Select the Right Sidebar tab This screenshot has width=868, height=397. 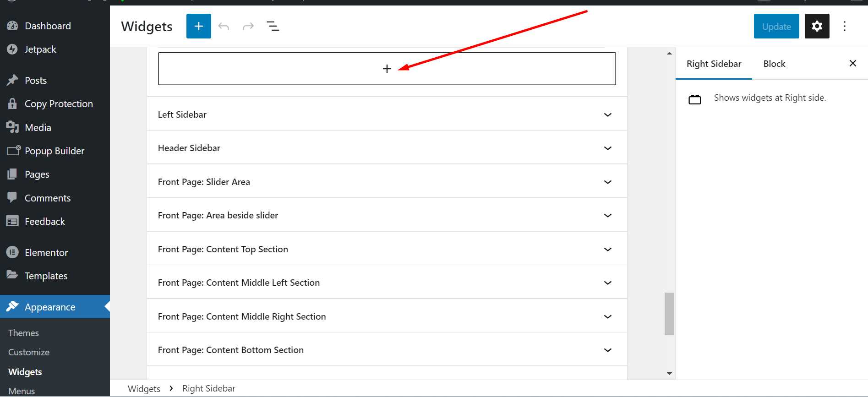coord(714,64)
